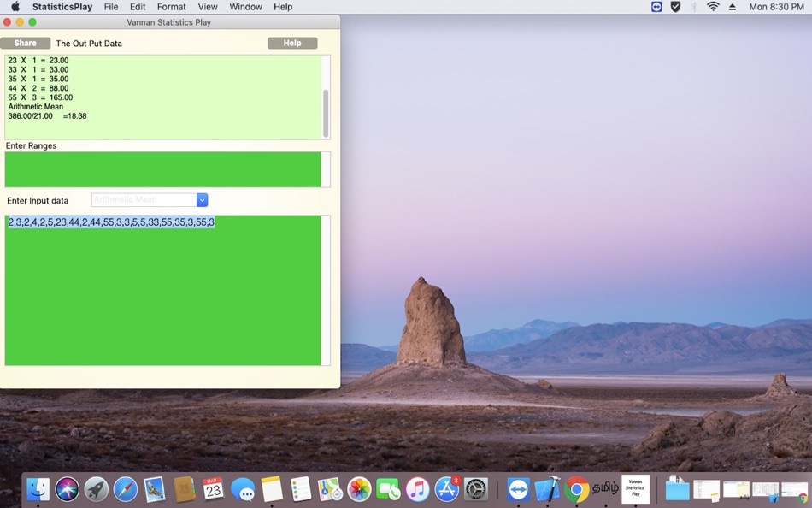
Task: Open the Format menu
Action: pyautogui.click(x=171, y=7)
